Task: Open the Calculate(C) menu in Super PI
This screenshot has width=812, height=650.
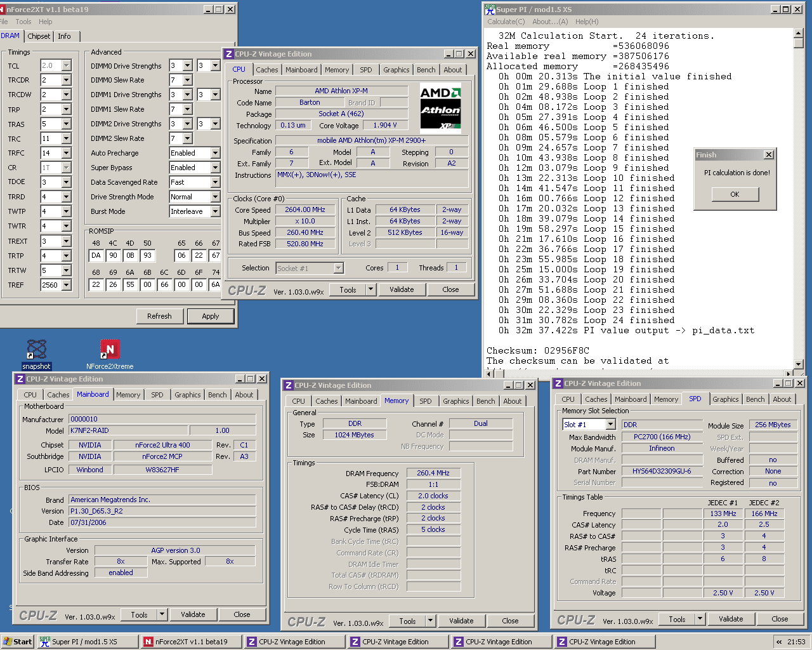Action: click(506, 22)
